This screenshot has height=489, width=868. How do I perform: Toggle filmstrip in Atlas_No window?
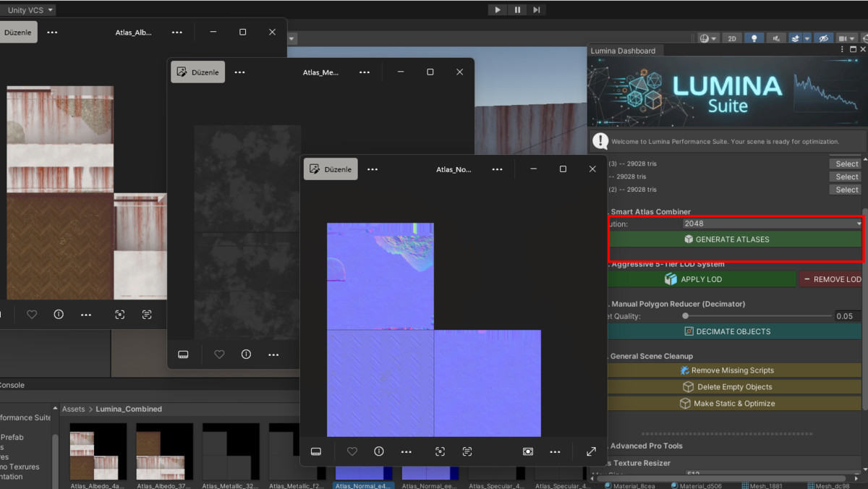[316, 451]
